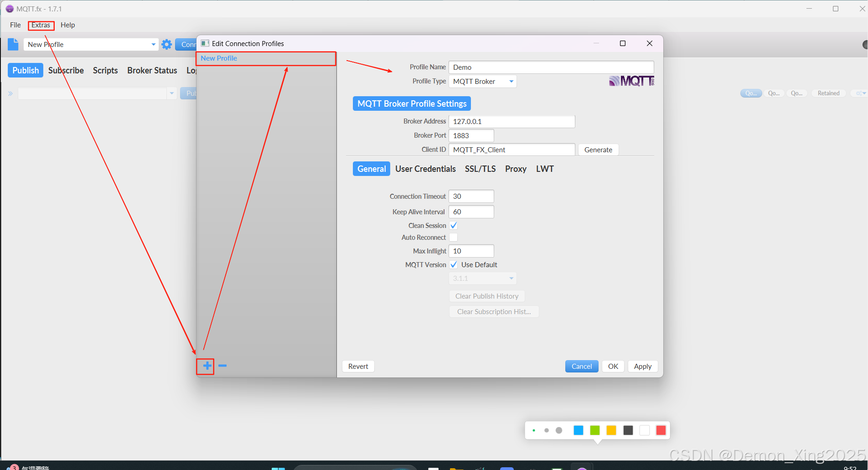Click the Revert button
This screenshot has height=470, width=868.
(358, 367)
